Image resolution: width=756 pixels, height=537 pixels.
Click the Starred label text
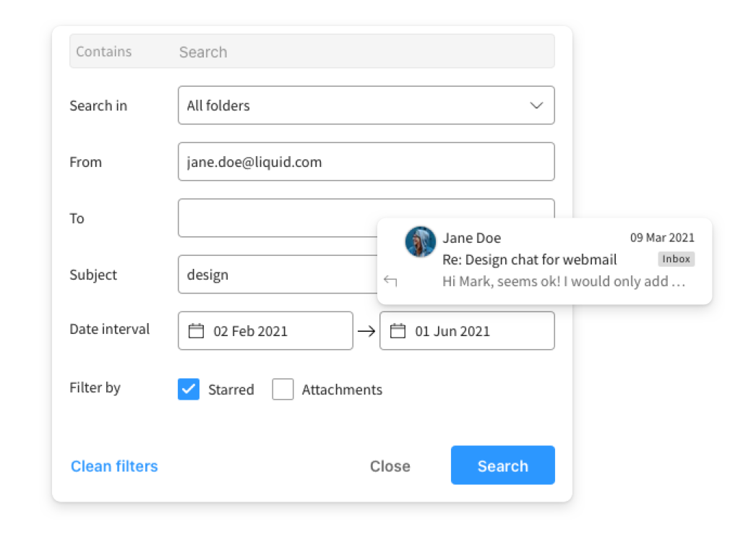pos(231,390)
